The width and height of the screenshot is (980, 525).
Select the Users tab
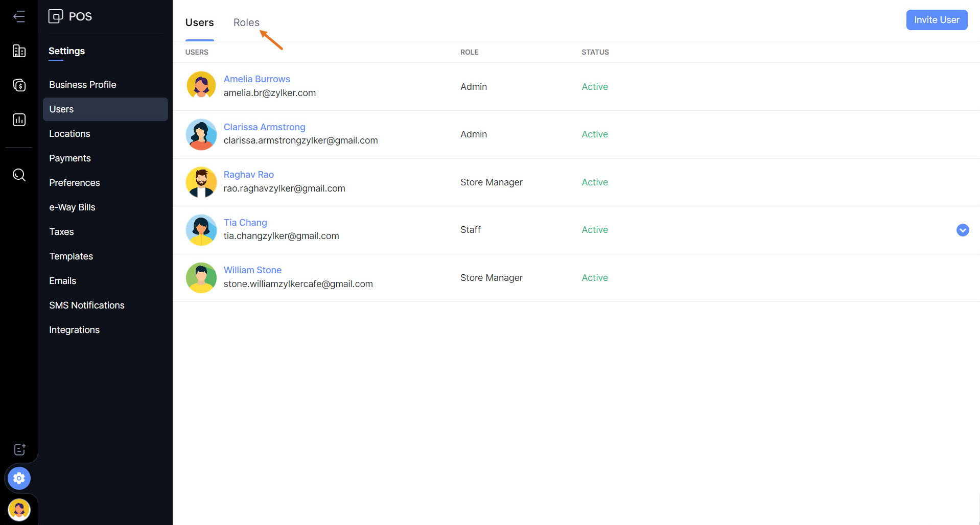coord(199,22)
